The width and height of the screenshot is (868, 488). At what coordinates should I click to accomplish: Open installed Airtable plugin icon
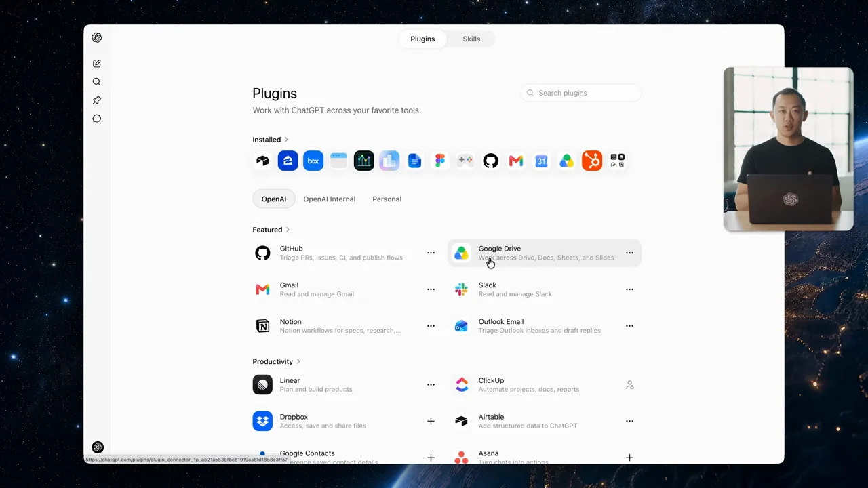click(262, 161)
